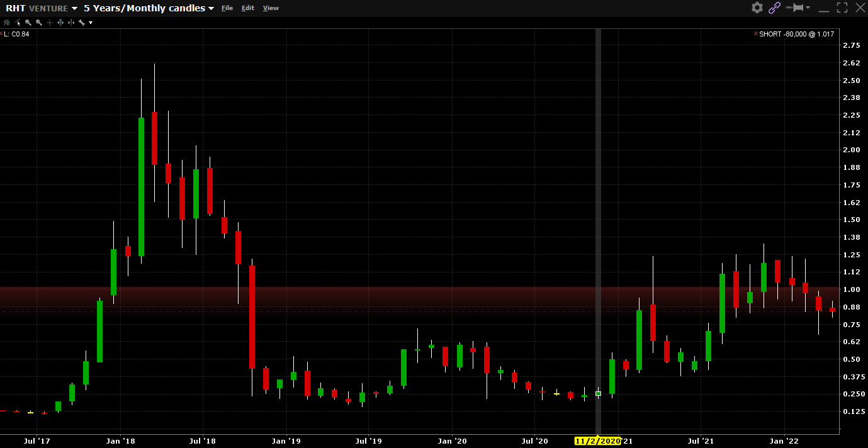Click the bar chart type icon
Image resolution: width=868 pixels, height=448 pixels.
(7, 23)
